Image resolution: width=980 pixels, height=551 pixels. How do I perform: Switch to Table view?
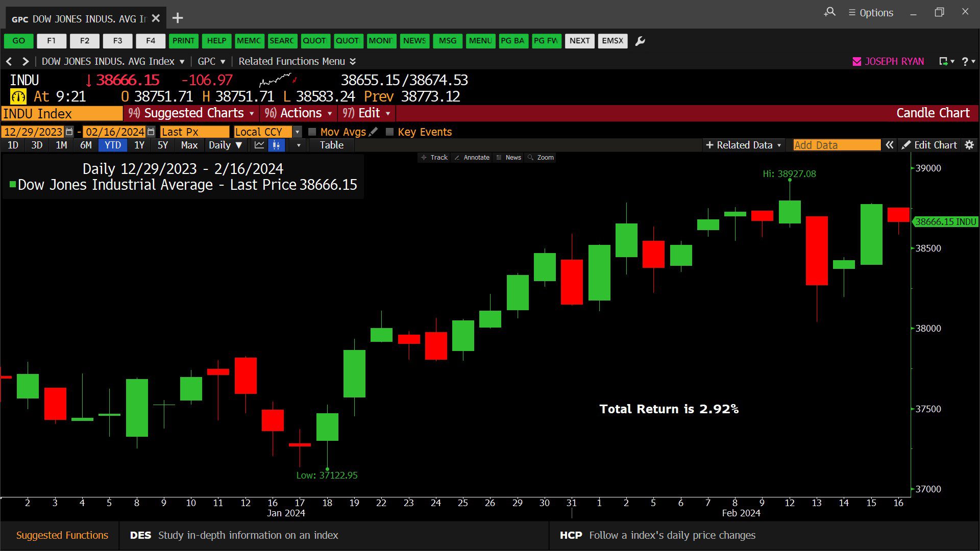[332, 145]
